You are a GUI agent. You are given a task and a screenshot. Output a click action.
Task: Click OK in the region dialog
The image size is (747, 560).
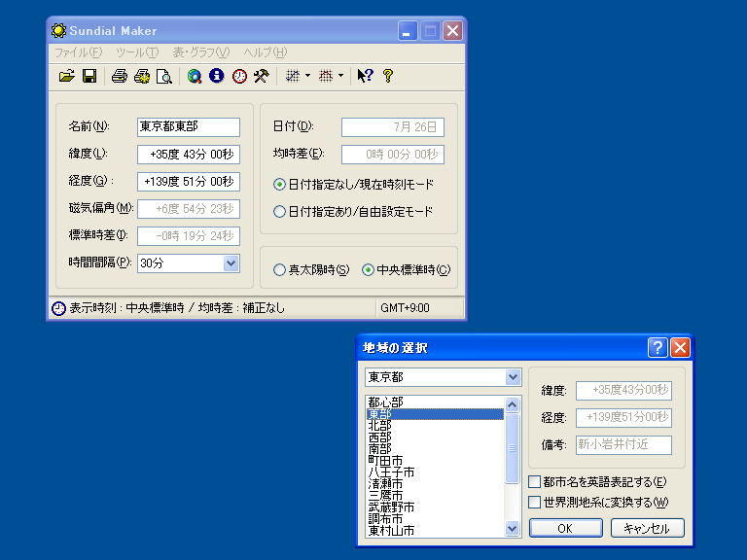click(x=565, y=528)
